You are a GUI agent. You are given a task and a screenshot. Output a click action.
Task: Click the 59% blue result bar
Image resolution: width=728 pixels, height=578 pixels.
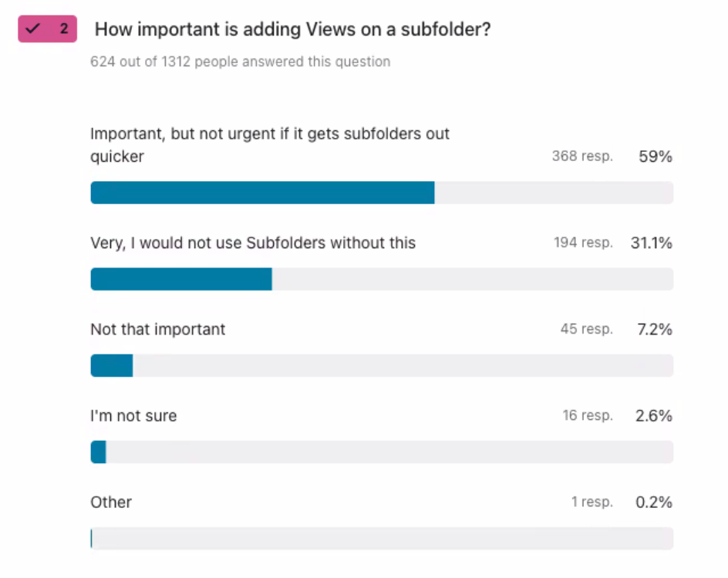[x=262, y=193]
